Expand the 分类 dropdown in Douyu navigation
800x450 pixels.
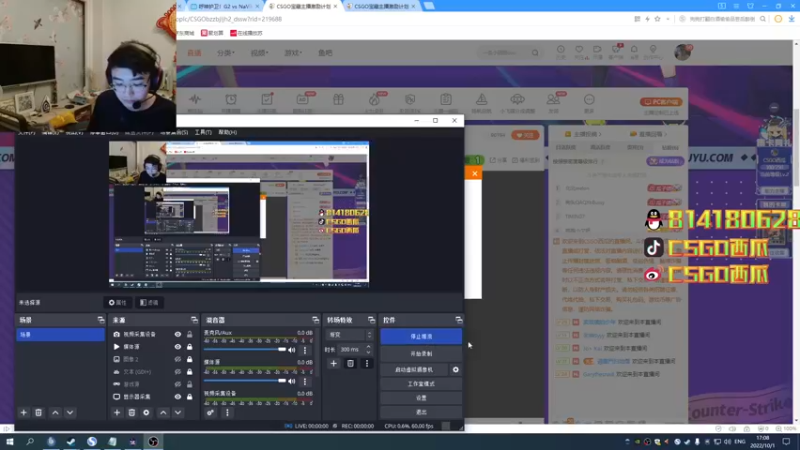[x=226, y=53]
